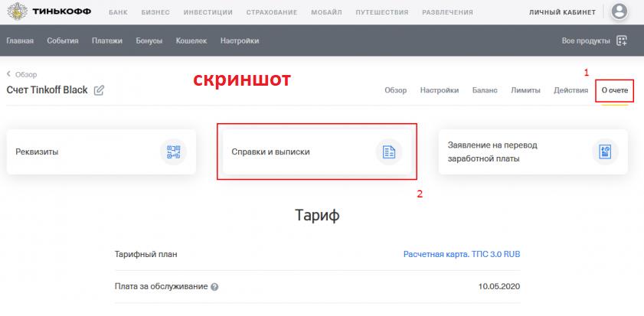Open Бонусы in the gray menu bar
The width and height of the screenshot is (644, 316).
149,41
